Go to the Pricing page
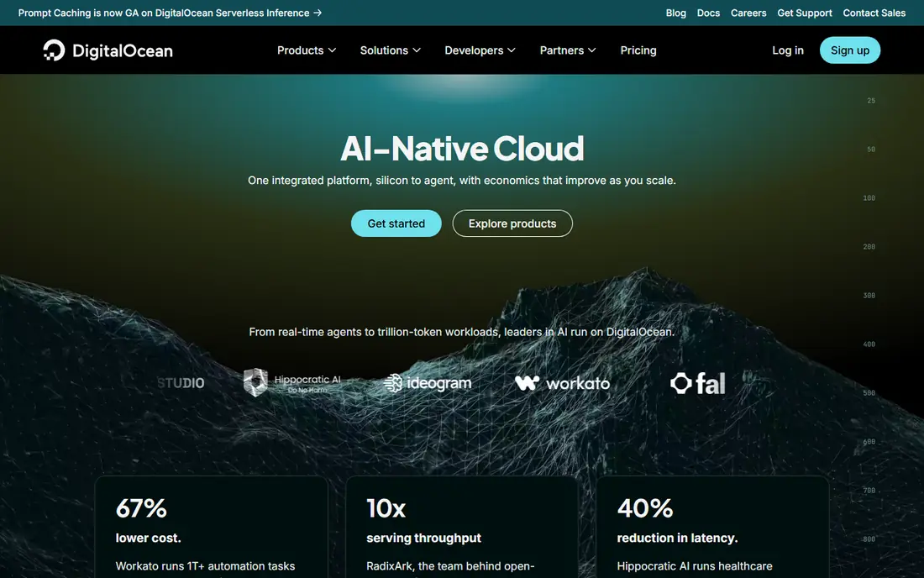Viewport: 924px width, 578px height. tap(638, 50)
